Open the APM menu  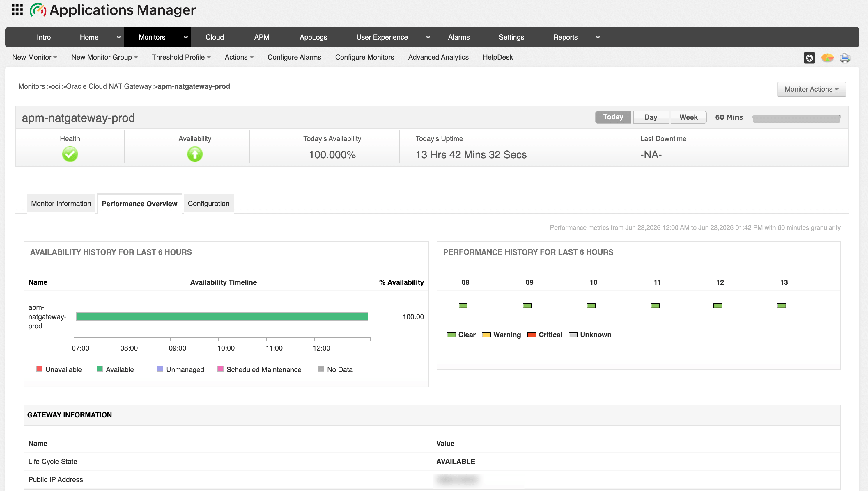click(261, 37)
